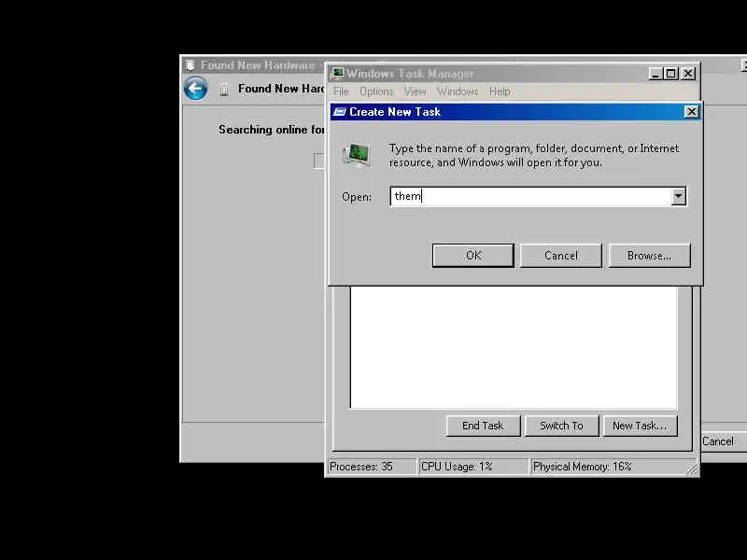747x560 pixels.
Task: Open Task Manager File menu
Action: click(x=342, y=91)
